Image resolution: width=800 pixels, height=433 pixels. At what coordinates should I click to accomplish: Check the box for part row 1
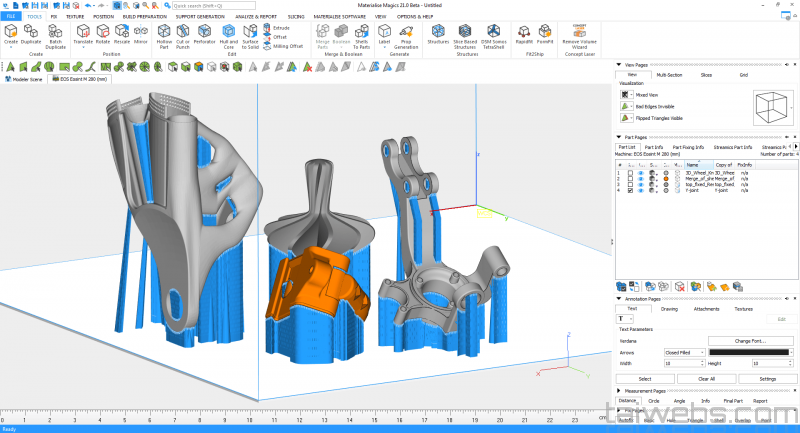click(x=629, y=172)
